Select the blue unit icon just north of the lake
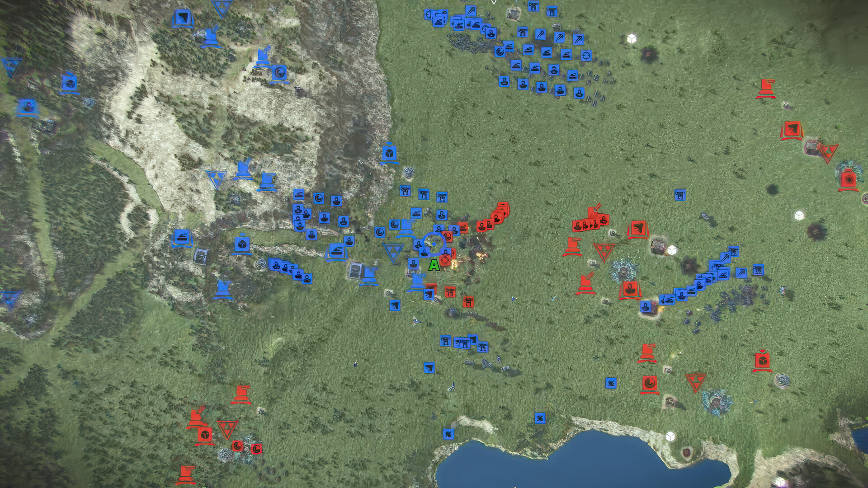Screen dimensions: 868x488 tap(539, 418)
